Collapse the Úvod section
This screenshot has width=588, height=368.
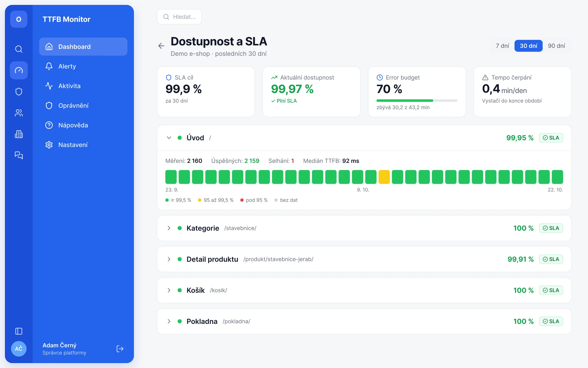(x=169, y=138)
